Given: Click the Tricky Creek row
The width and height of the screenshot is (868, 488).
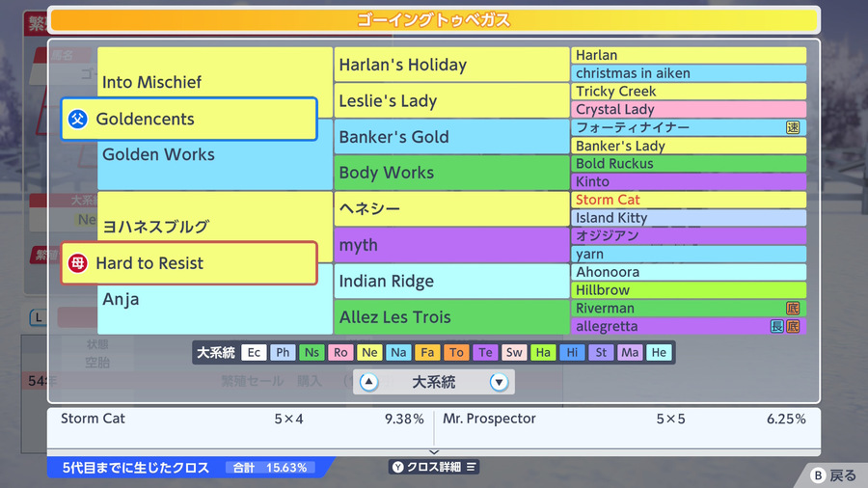Looking at the screenshot, I should pos(689,92).
